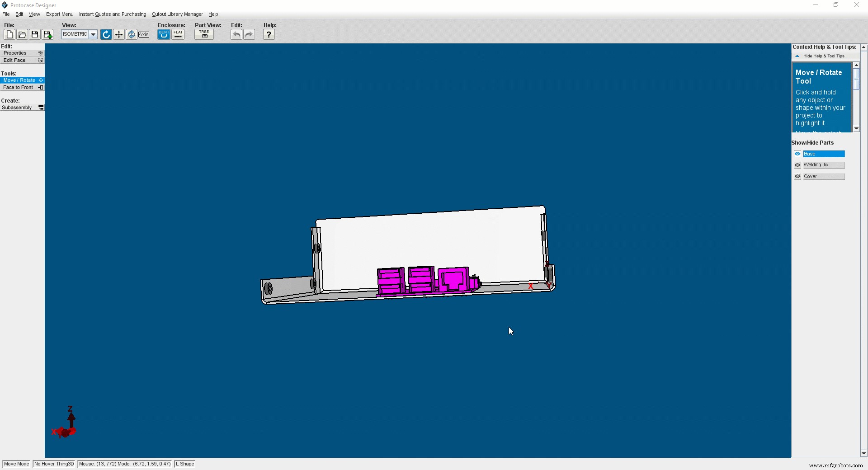
Task: Click the New File icon
Action: pos(9,35)
